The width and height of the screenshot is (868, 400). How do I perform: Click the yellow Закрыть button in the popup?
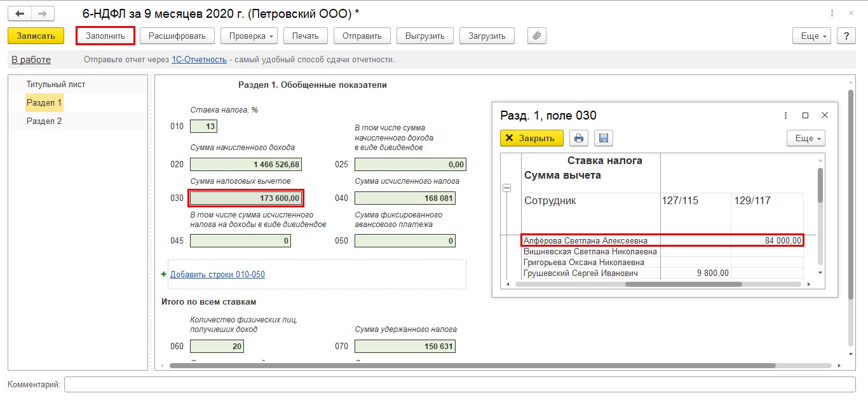coord(532,138)
